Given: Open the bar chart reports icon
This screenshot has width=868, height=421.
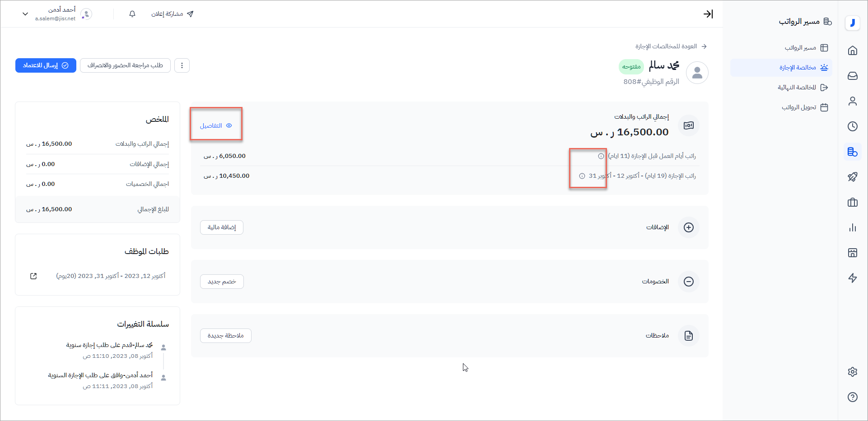Looking at the screenshot, I should 852,227.
